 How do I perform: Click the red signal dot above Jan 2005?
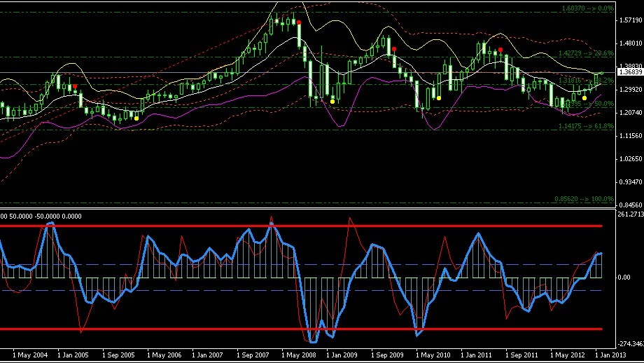[x=75, y=86]
